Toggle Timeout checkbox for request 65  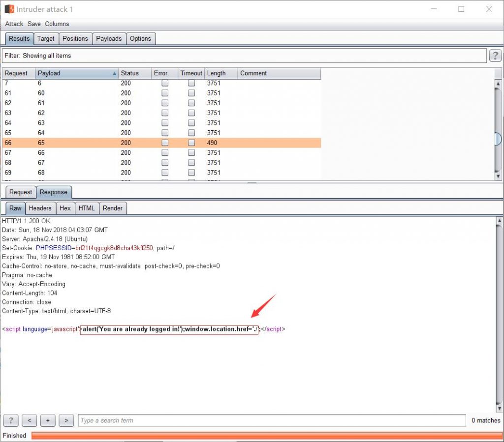pyautogui.click(x=191, y=133)
